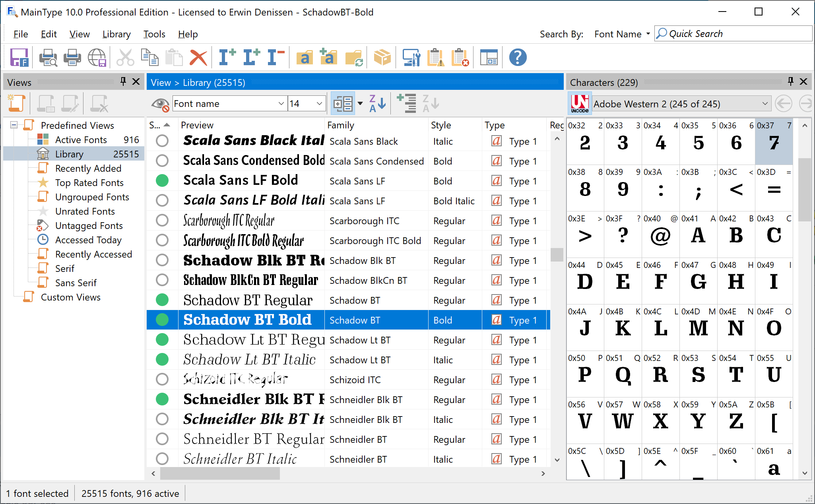Click the add column list icon
The width and height of the screenshot is (815, 504).
point(407,104)
